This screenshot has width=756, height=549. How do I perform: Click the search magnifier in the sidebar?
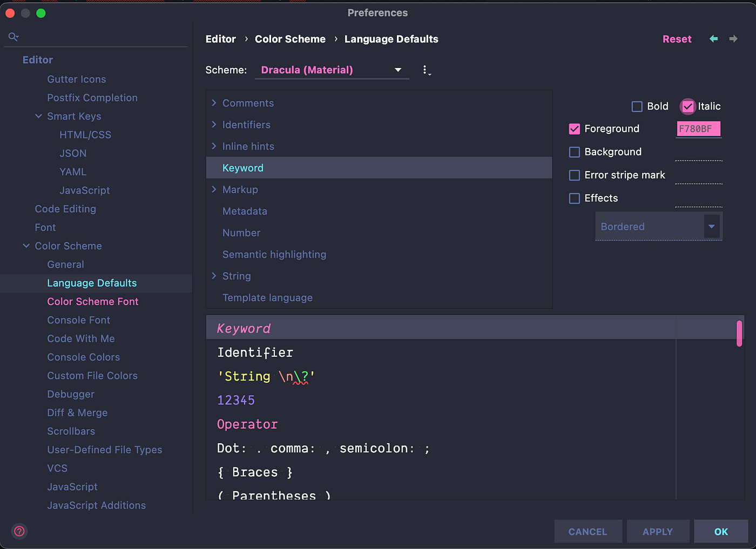13,37
